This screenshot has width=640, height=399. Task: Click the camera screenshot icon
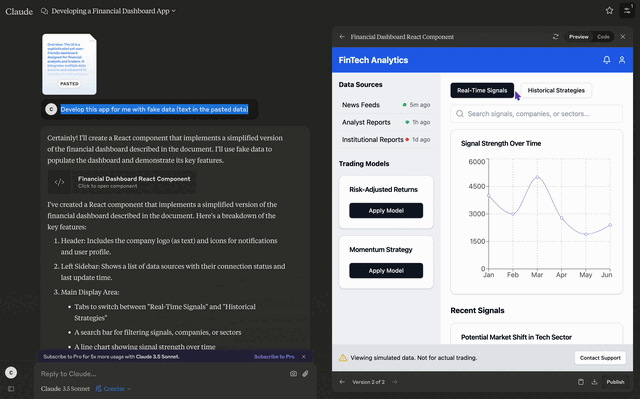[293, 374]
